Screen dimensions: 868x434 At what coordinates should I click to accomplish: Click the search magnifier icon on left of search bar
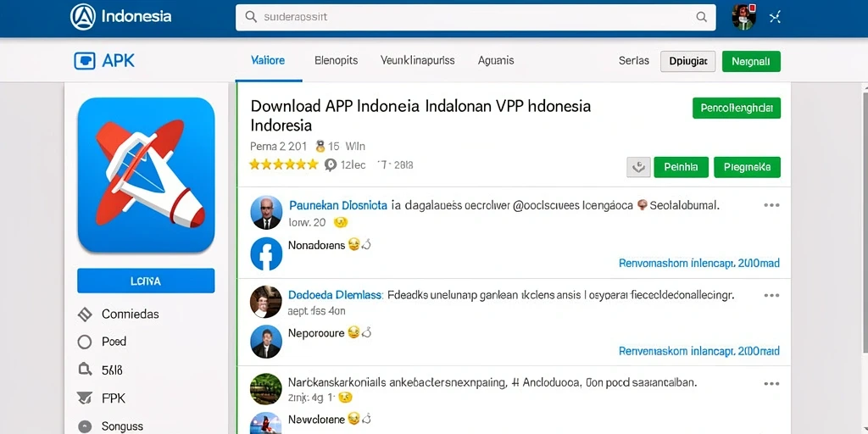click(x=251, y=17)
